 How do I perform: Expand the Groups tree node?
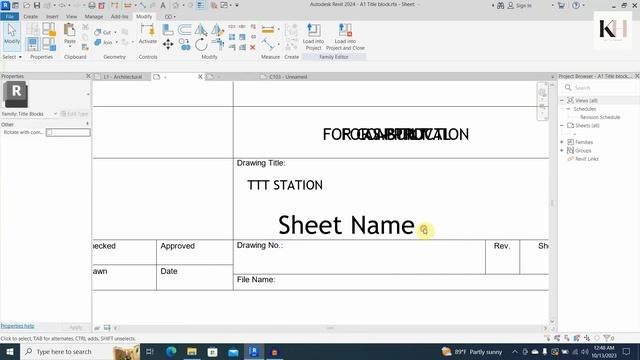pyautogui.click(x=562, y=151)
